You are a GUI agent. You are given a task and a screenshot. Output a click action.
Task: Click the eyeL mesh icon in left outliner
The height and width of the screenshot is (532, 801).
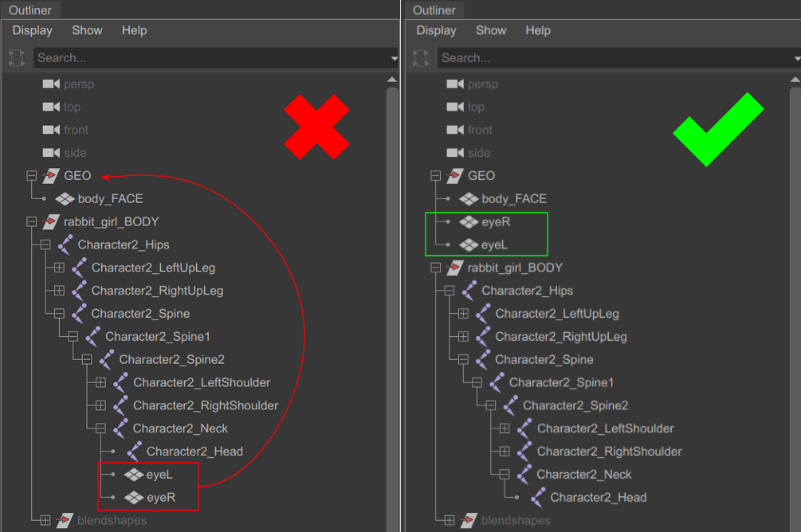tap(134, 475)
